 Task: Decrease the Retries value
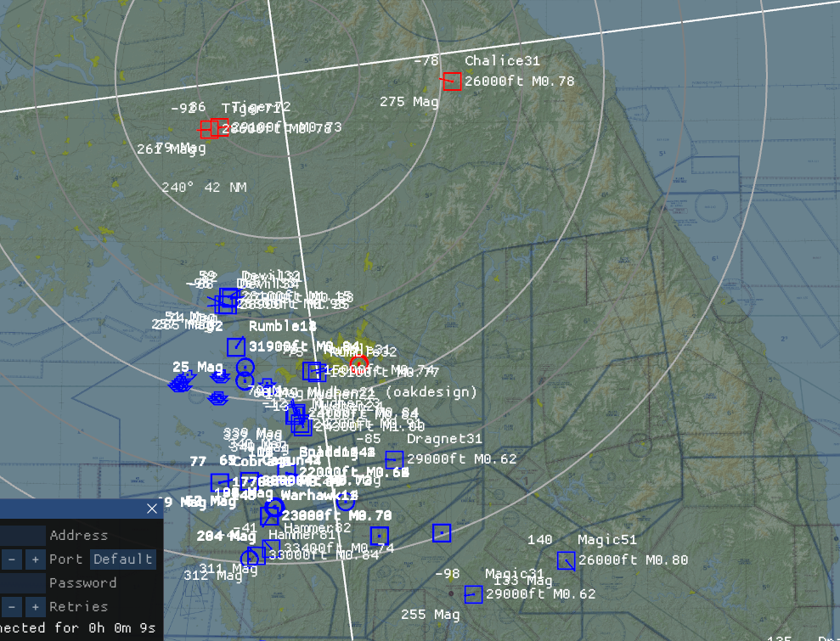click(x=12, y=607)
